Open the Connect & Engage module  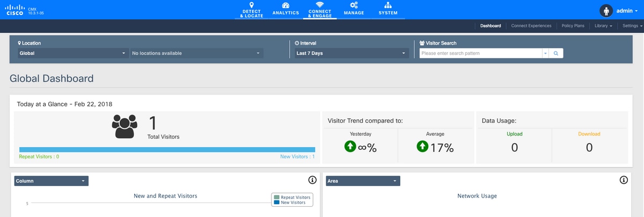[320, 10]
